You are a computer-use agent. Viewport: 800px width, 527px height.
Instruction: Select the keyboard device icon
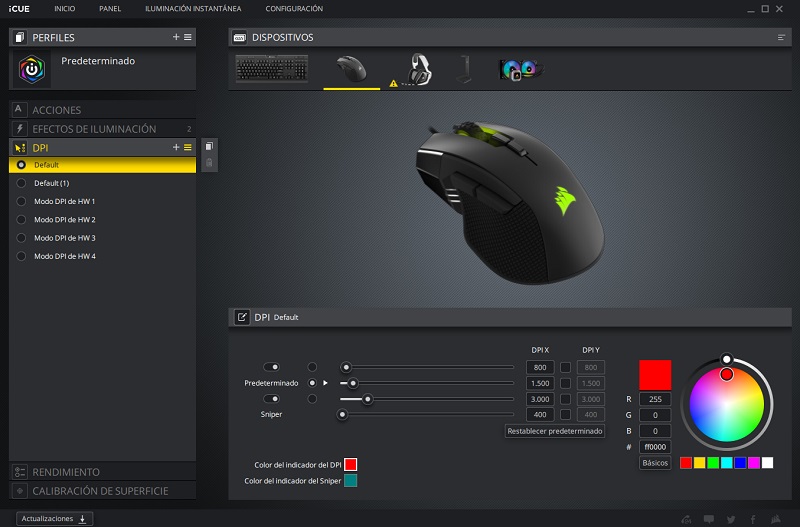(271, 69)
